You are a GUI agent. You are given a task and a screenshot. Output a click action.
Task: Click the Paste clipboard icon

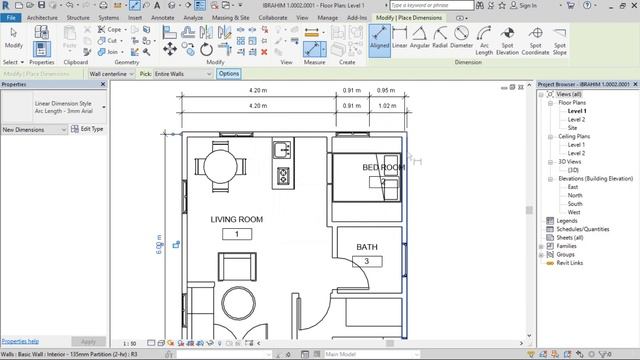click(70, 37)
